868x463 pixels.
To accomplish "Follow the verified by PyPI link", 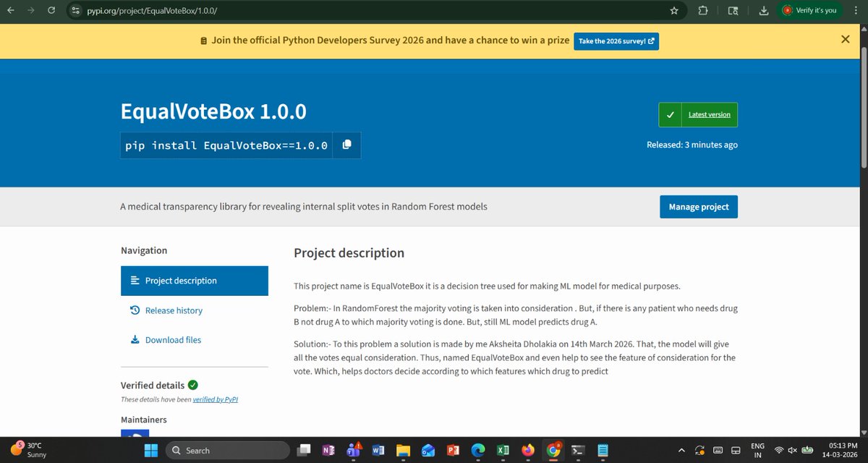I will coord(216,399).
